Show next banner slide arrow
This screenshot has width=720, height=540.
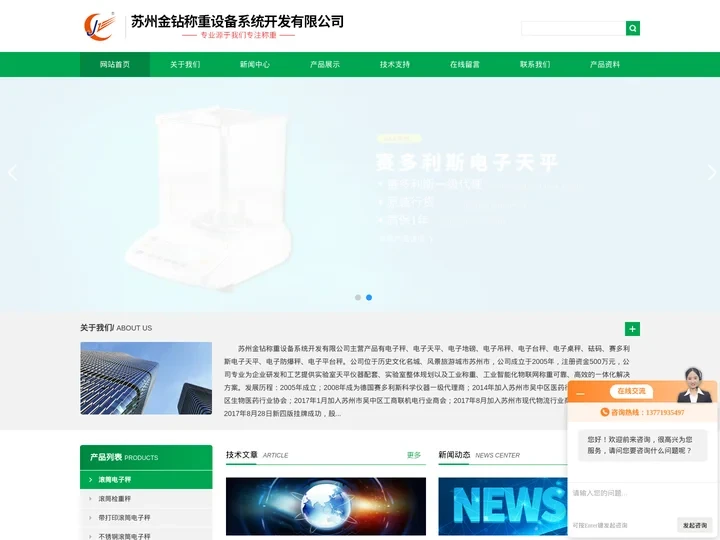pos(711,173)
